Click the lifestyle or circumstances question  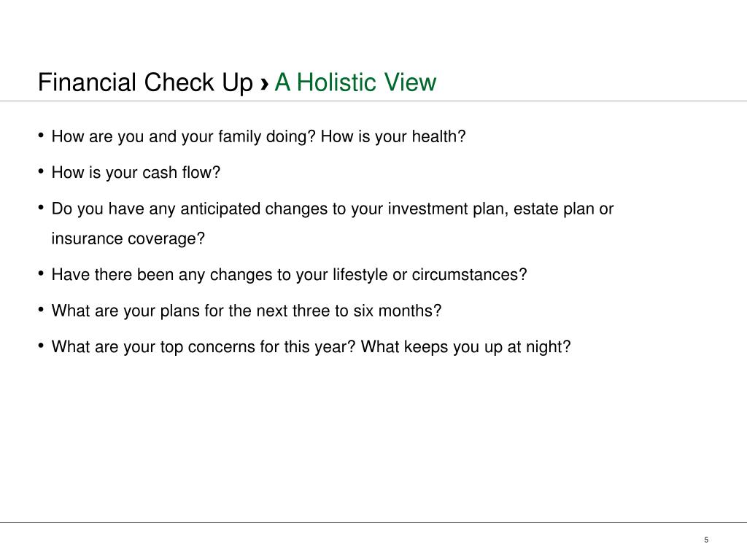pyautogui.click(x=289, y=275)
